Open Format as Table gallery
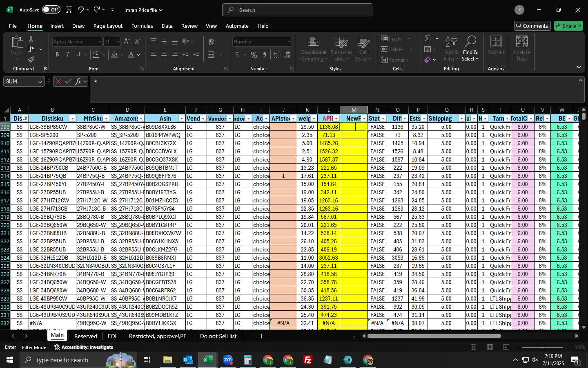Viewport: 588px width, 368px height. pyautogui.click(x=341, y=49)
